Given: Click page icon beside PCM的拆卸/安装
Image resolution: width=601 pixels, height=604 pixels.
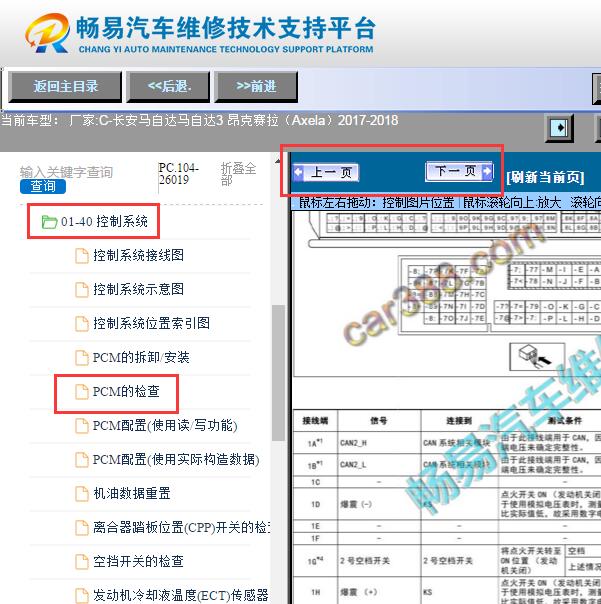Looking at the screenshot, I should click(82, 358).
